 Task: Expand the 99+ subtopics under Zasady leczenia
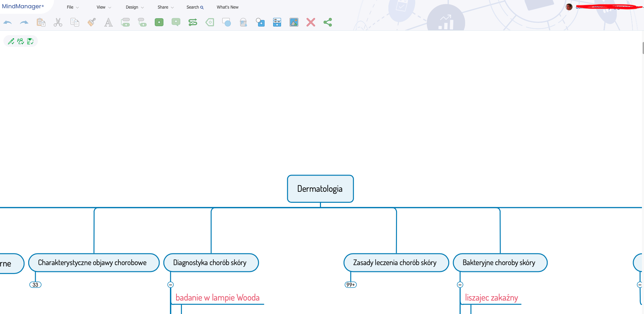pos(351,285)
